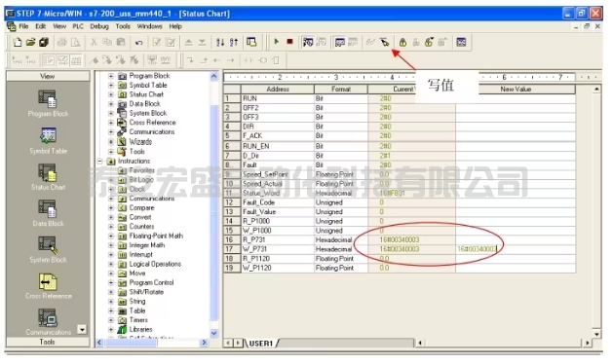Click the green Run PLC icon
This screenshot has height=364, width=613.
click(277, 42)
